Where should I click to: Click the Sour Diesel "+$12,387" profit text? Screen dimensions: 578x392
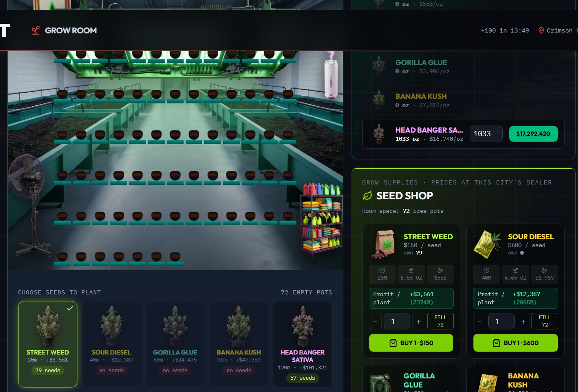[527, 294]
